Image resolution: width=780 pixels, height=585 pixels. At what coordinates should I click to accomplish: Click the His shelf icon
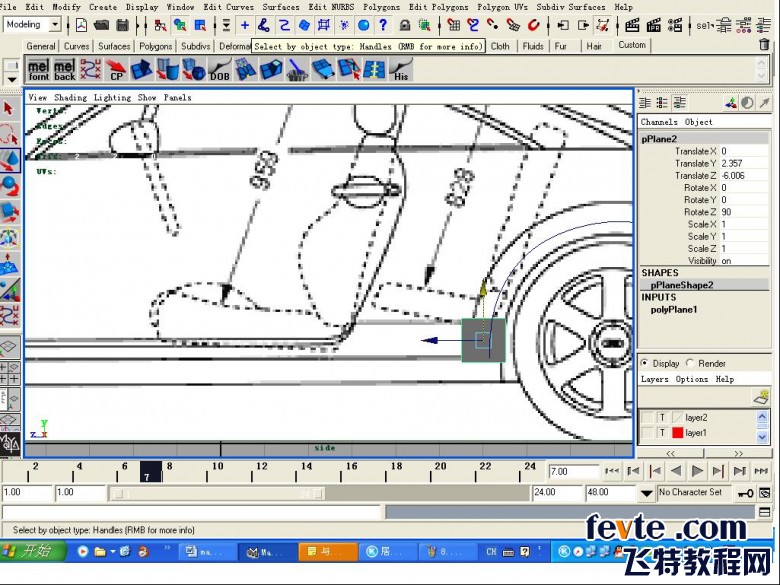[x=401, y=70]
